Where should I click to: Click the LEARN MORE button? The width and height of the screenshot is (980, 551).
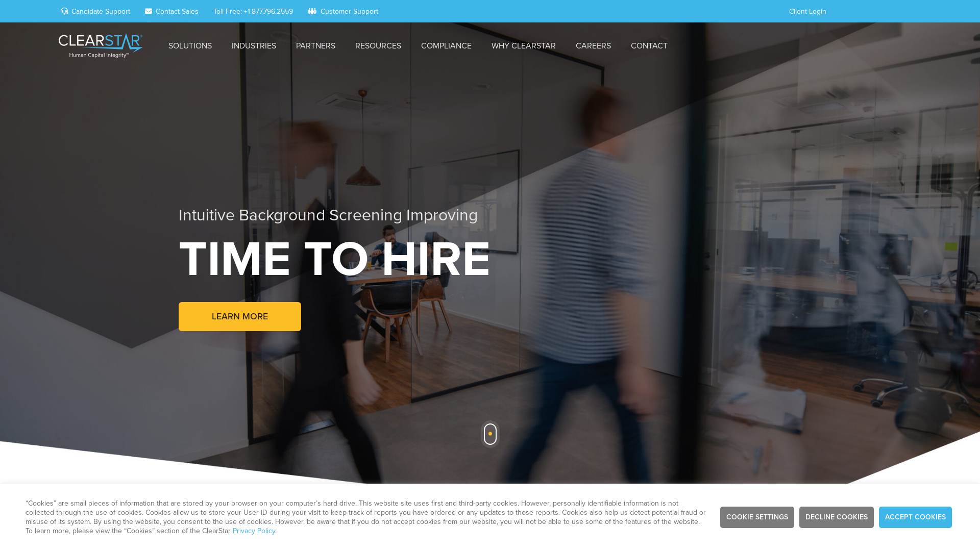point(239,316)
